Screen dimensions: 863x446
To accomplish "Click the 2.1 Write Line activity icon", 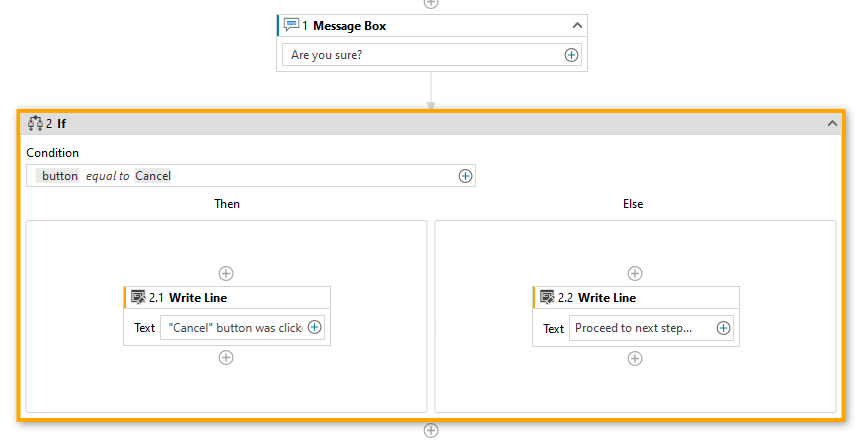I will click(138, 297).
